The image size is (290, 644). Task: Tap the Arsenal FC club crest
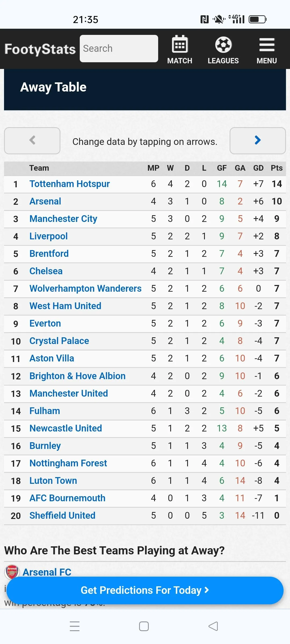coord(12,572)
